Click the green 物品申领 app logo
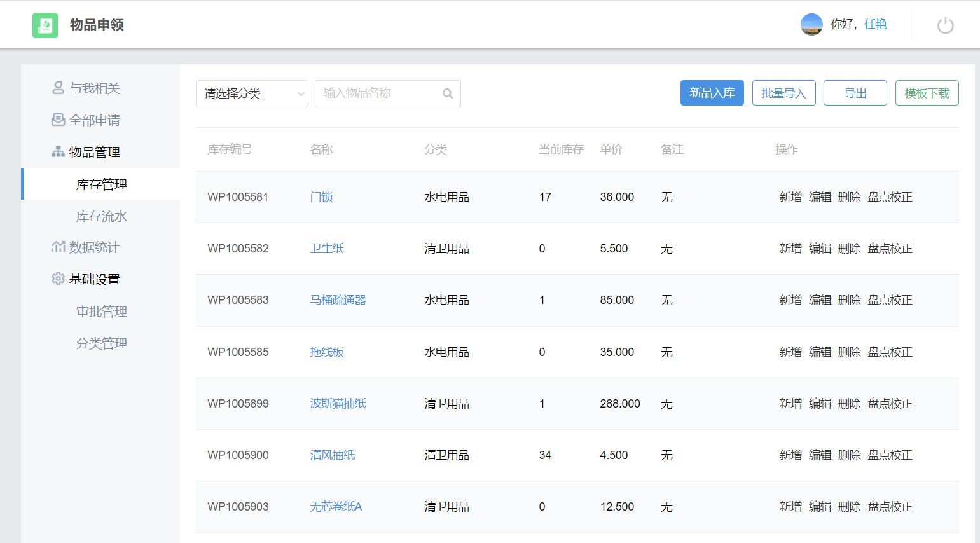 (x=45, y=25)
